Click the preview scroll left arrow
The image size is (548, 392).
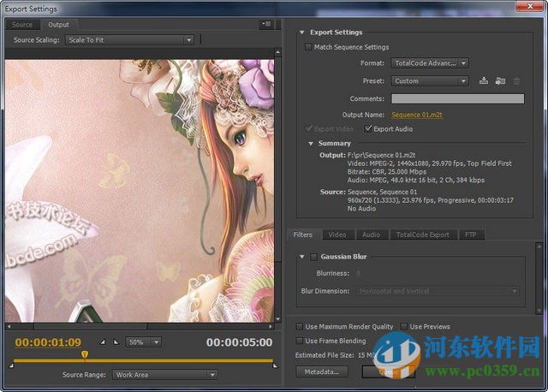[9, 327]
